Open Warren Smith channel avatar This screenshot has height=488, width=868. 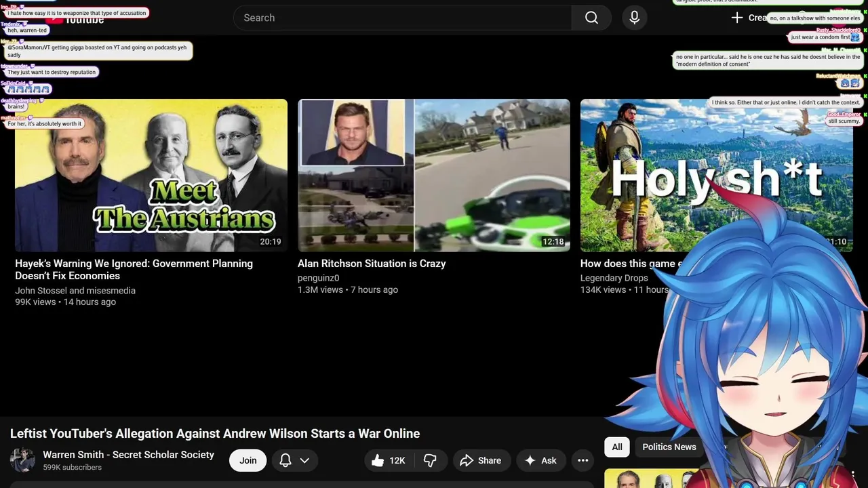tap(22, 460)
